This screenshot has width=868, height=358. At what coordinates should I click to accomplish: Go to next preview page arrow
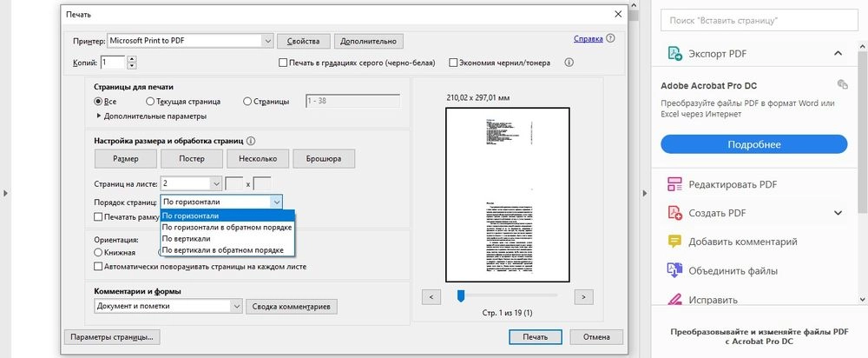583,297
